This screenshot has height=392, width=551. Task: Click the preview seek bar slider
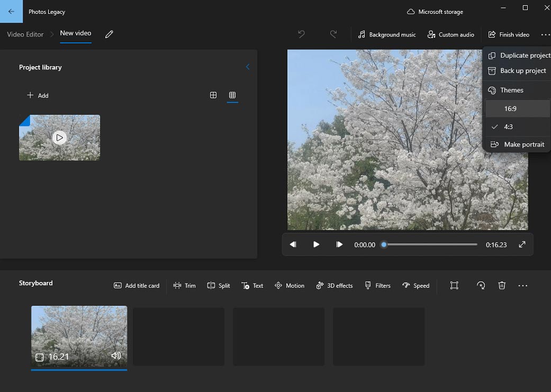pyautogui.click(x=430, y=244)
